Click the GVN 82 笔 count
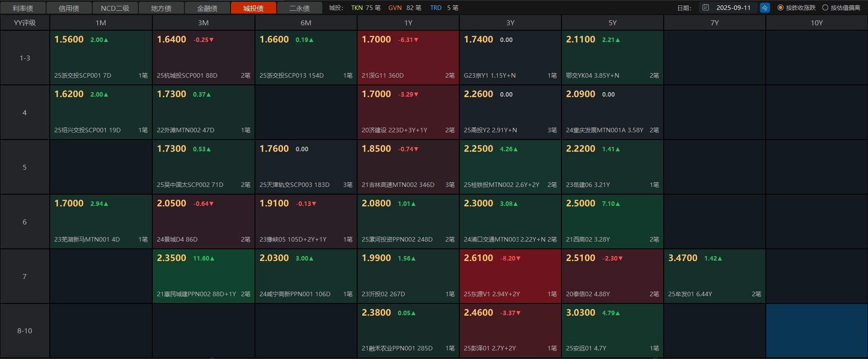 [405, 8]
